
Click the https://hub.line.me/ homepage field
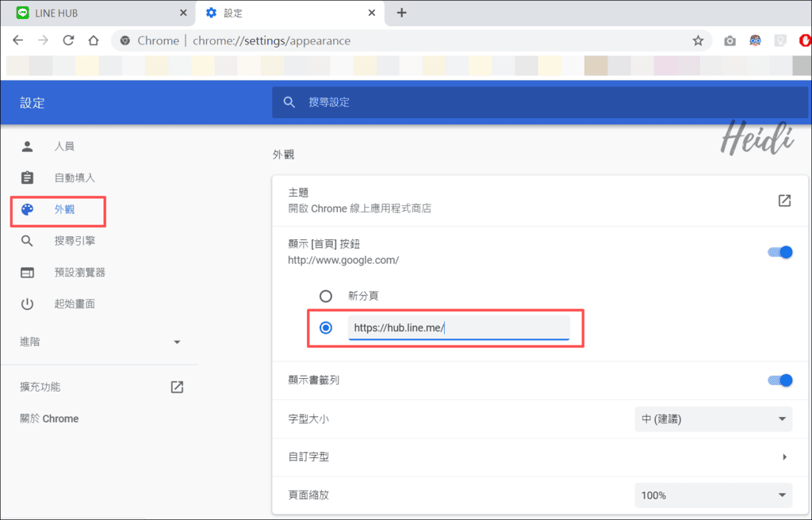tap(459, 328)
